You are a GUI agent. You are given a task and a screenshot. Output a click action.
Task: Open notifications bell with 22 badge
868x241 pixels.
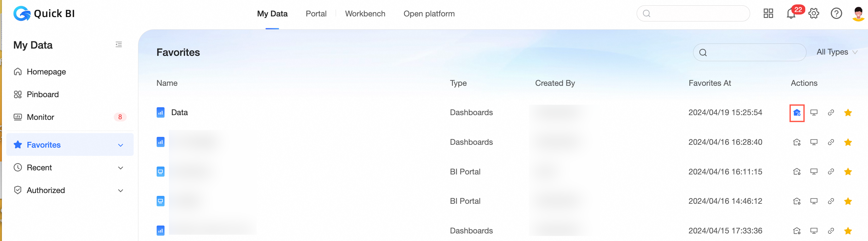coord(791,14)
